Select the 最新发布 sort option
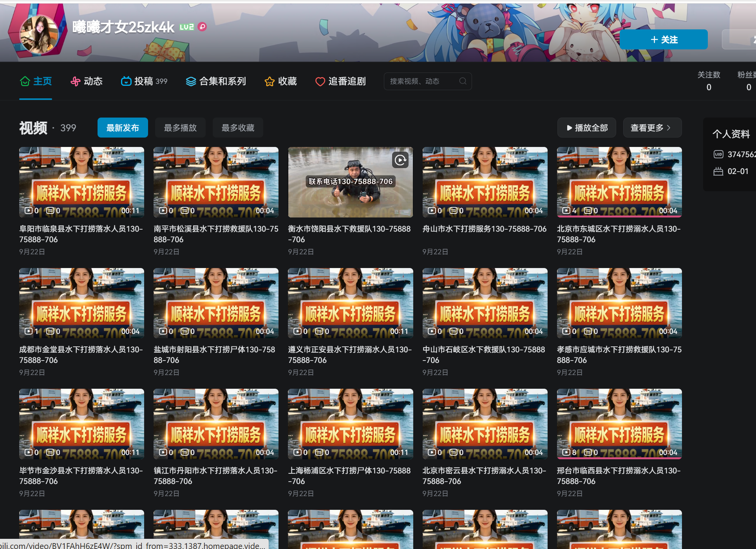Image resolution: width=756 pixels, height=549 pixels. [123, 128]
